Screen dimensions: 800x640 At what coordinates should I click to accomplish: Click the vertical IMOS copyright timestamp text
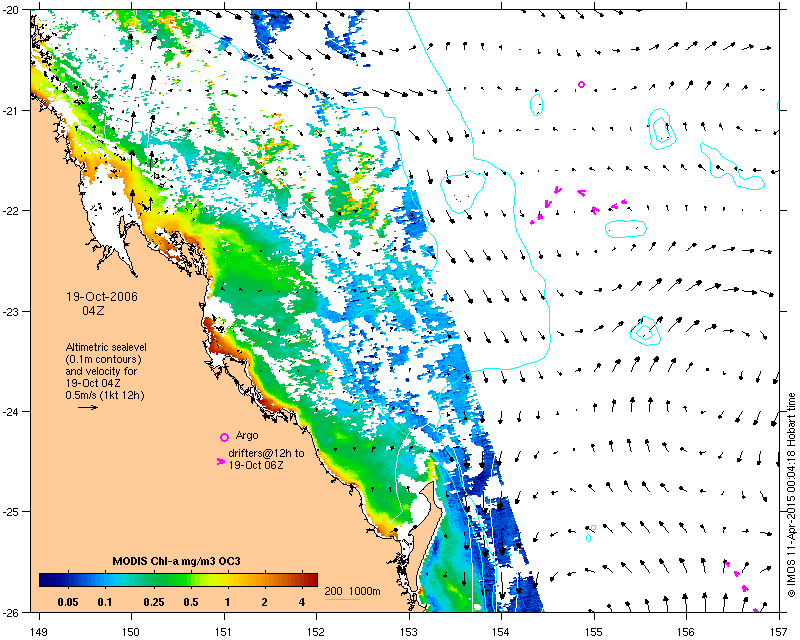click(791, 494)
